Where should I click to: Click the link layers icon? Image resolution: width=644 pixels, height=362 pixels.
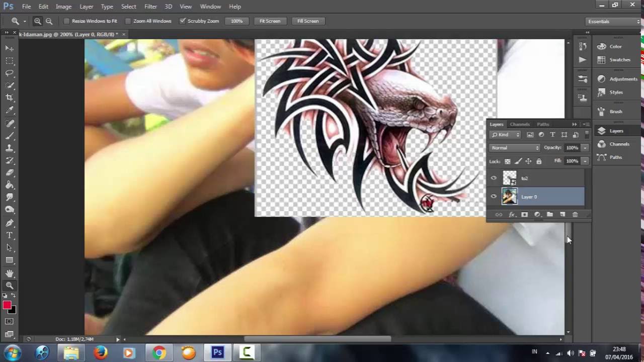pos(499,215)
